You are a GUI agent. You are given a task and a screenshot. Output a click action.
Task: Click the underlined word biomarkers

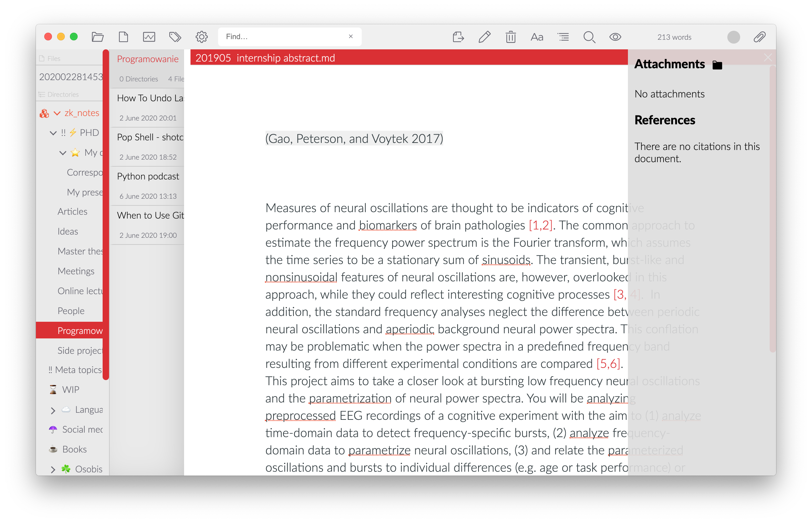(388, 226)
